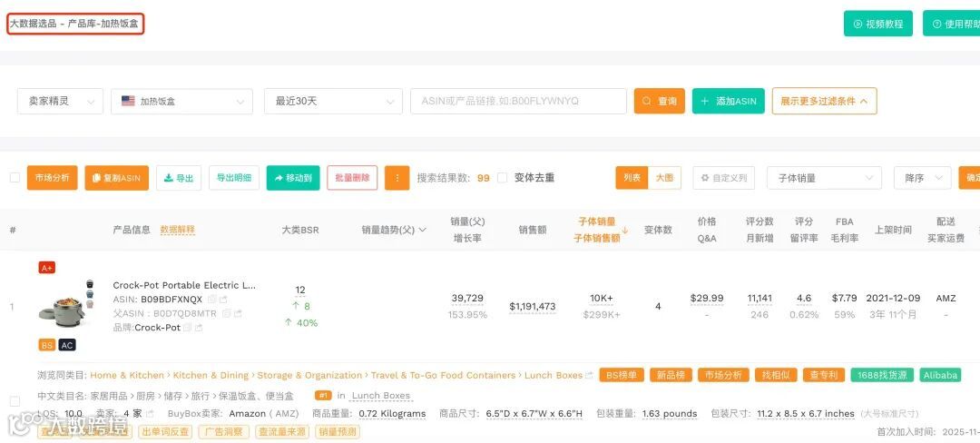Copy the Crock-Pot brand name via copy icon
980x443 pixels.
point(188,328)
